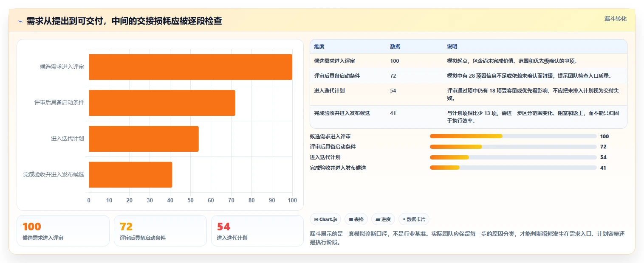Click the 评审后具备启动条件 progress bar
Screen dimensions: 644x263
tap(513, 147)
